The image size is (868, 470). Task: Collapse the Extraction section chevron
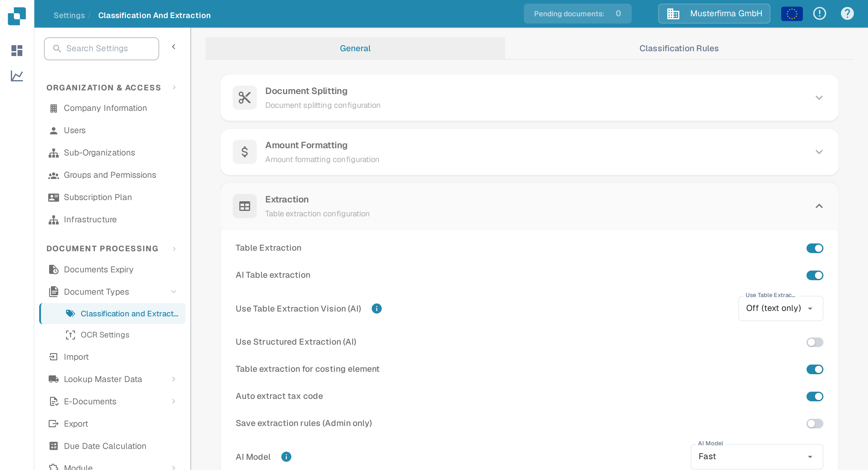(x=819, y=206)
